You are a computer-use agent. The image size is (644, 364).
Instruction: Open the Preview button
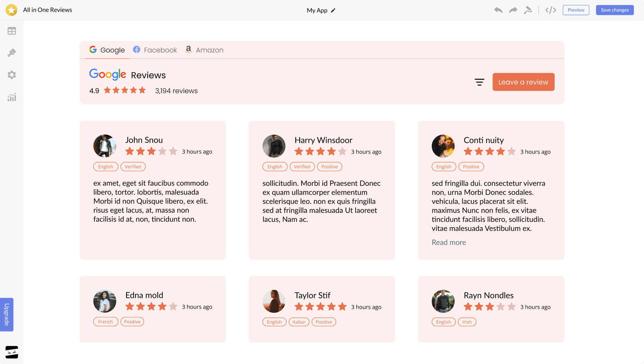(x=576, y=10)
